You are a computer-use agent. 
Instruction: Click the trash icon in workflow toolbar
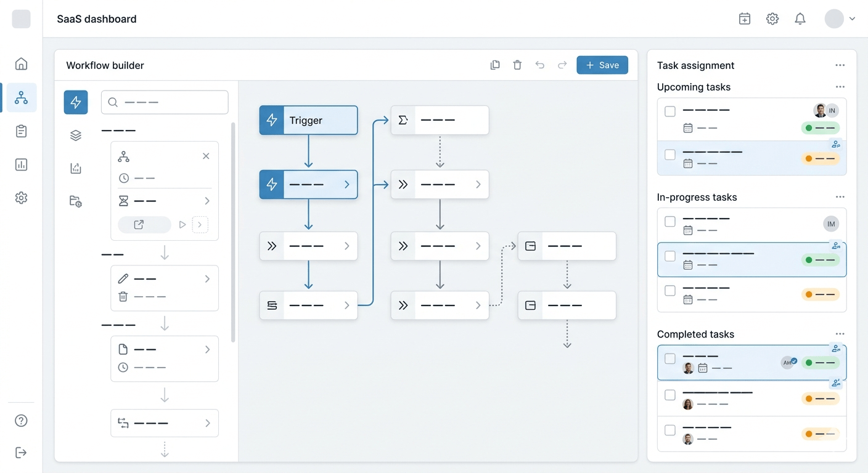pyautogui.click(x=517, y=65)
